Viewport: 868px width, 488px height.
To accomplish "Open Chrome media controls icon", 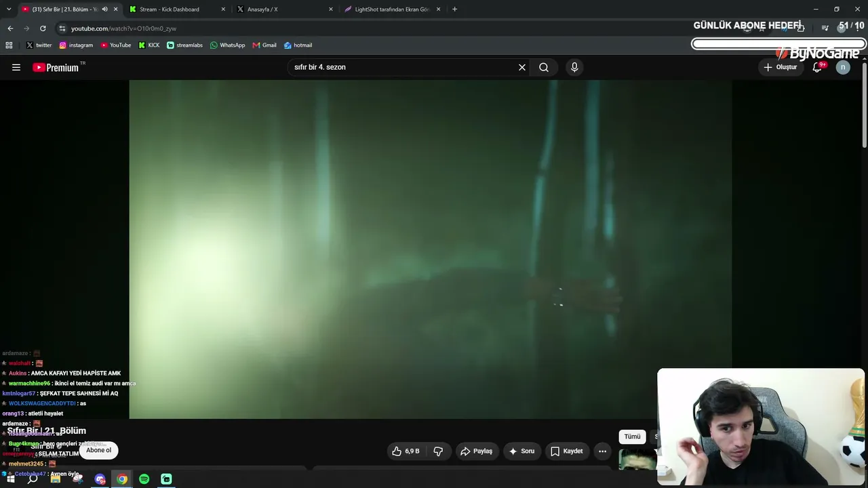I will pos(825,28).
